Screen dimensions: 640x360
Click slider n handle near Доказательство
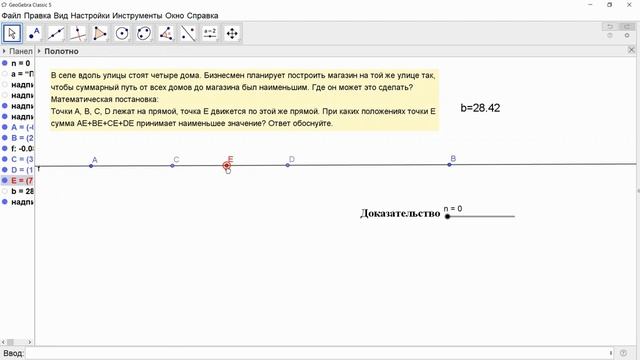[x=447, y=216]
